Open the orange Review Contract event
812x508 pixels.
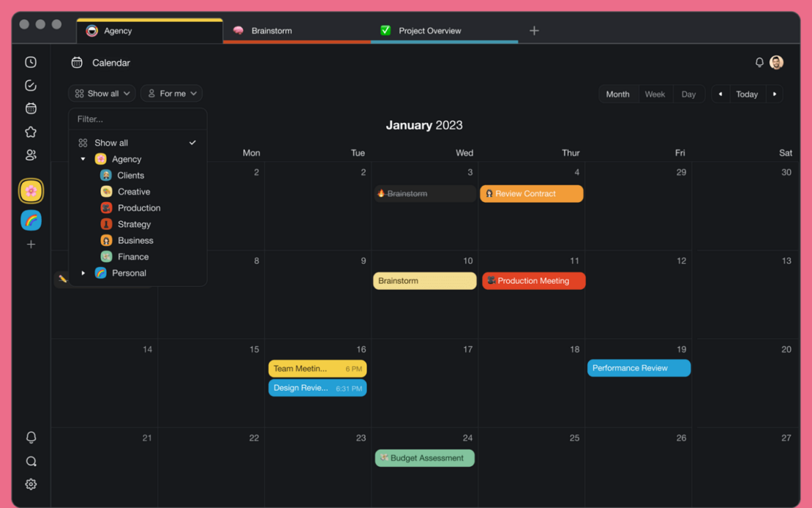[532, 194]
